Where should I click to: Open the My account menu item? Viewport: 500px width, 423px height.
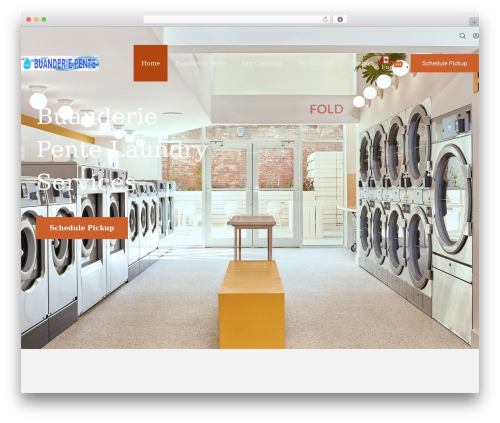[x=316, y=63]
